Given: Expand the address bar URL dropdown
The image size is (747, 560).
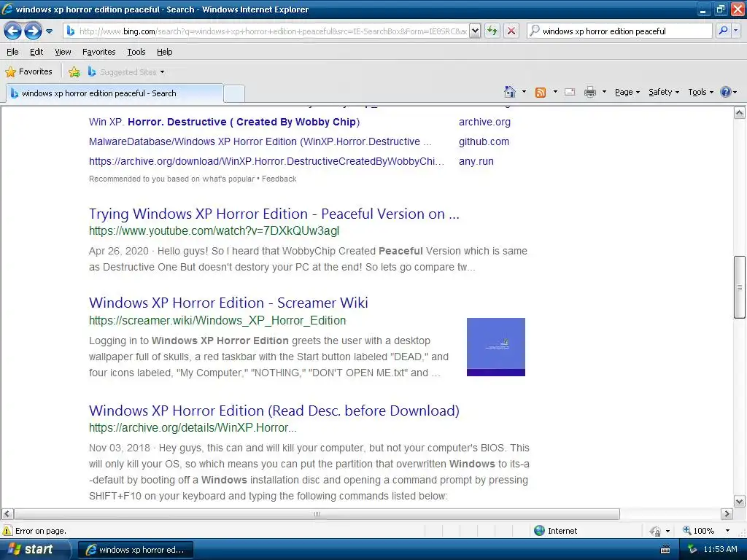Looking at the screenshot, I should coord(475,31).
